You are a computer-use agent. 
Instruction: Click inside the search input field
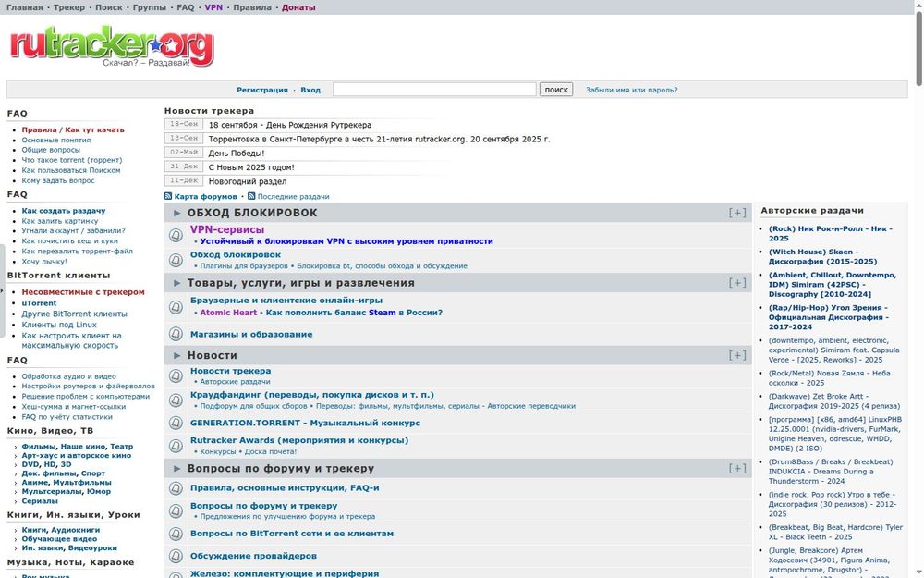pyautogui.click(x=434, y=90)
